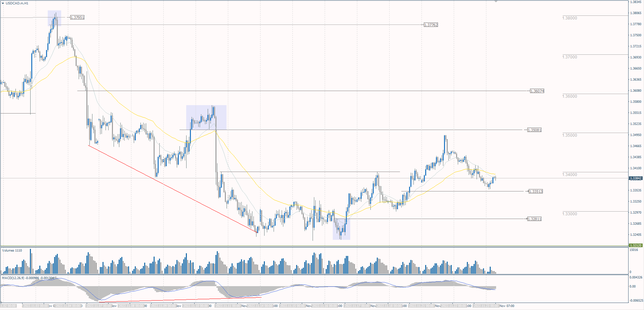Click the 2022.11.23 00:00 date marker
This screenshot has width=644, height=310.
486,306
